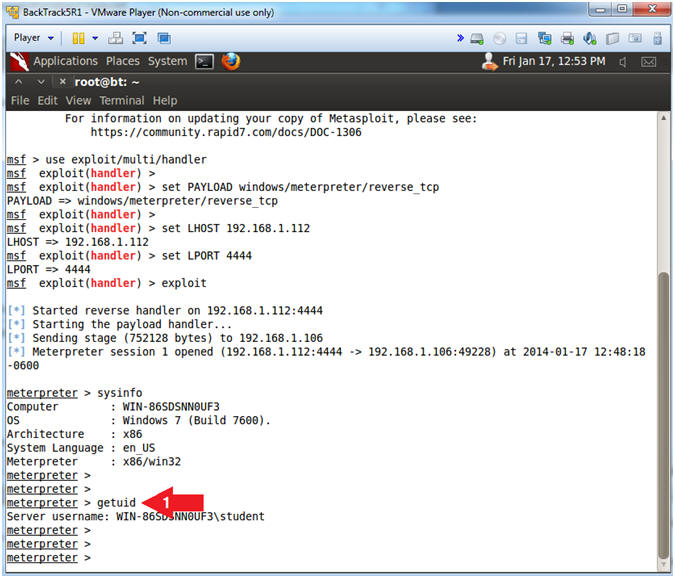The height and width of the screenshot is (578, 675).
Task: Open the Applications menu
Action: pos(65,61)
